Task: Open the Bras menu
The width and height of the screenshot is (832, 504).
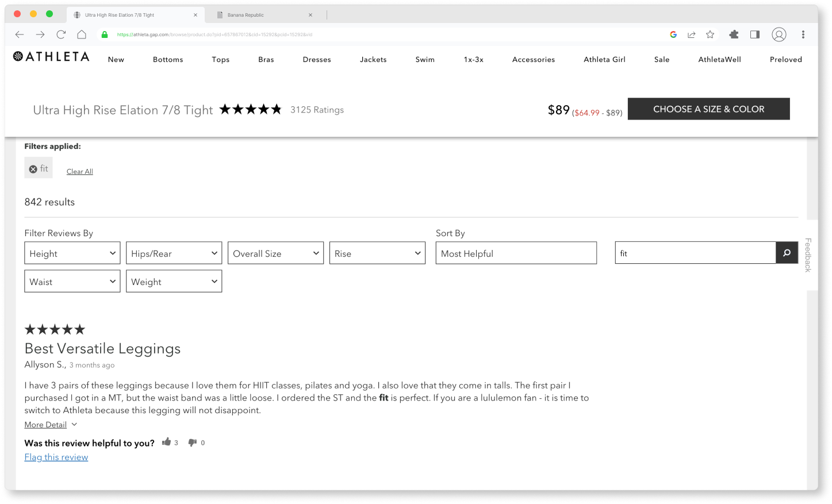Action: [x=266, y=59]
